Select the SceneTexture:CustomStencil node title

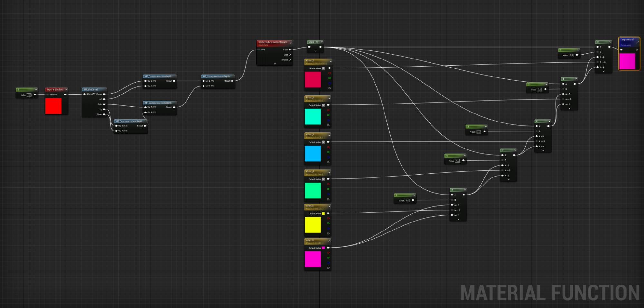pyautogui.click(x=273, y=42)
